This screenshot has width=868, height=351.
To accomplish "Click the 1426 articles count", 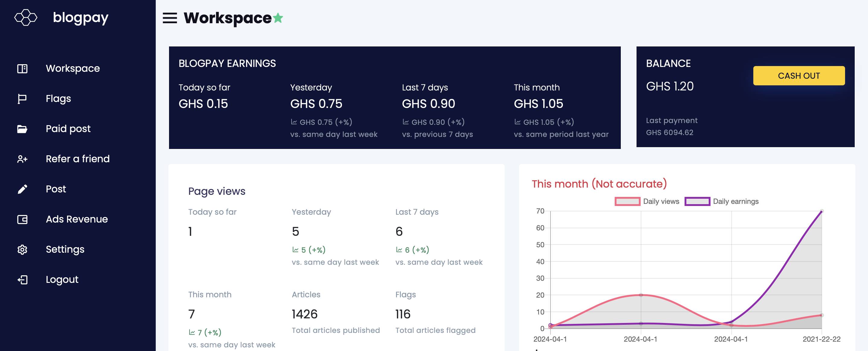I will coord(305,314).
